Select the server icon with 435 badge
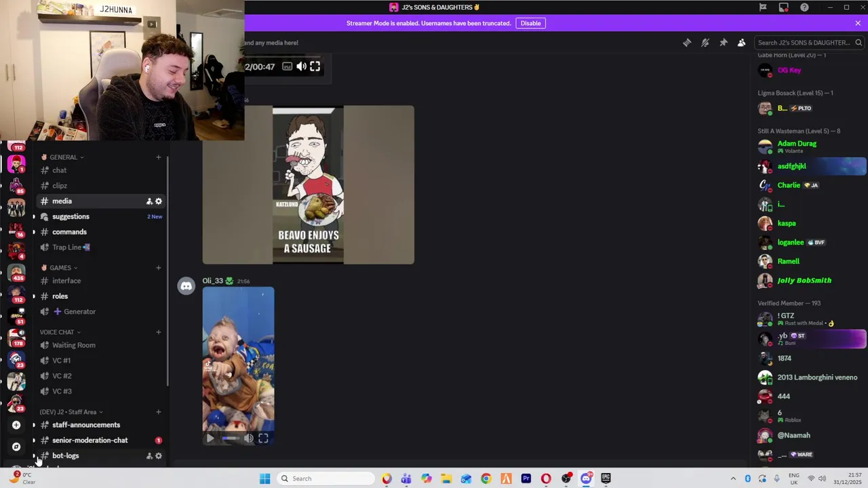 pyautogui.click(x=16, y=272)
